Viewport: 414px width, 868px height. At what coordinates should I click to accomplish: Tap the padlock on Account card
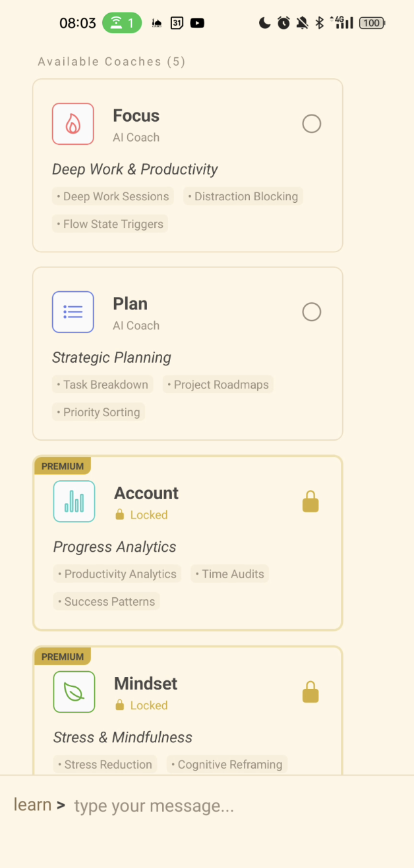(x=310, y=502)
